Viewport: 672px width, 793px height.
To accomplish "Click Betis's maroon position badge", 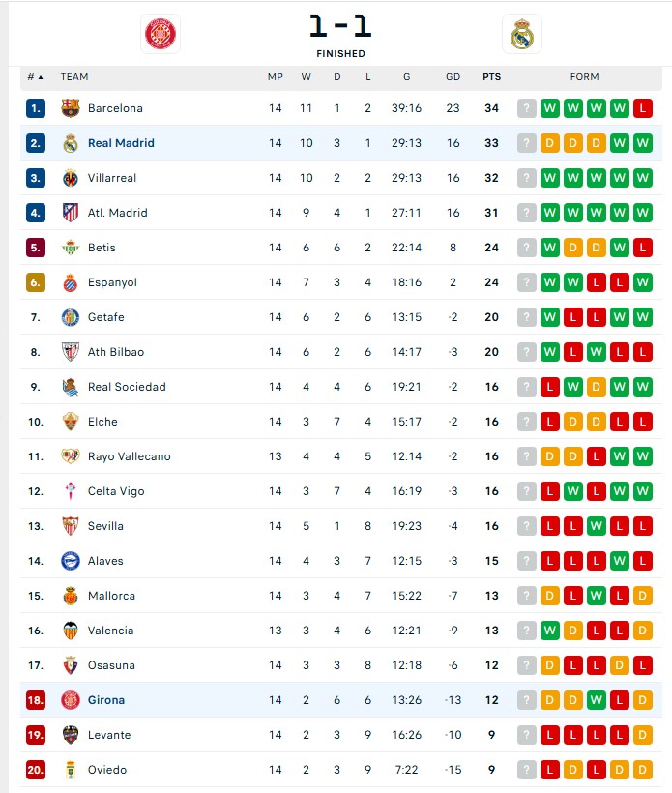I will (35, 248).
